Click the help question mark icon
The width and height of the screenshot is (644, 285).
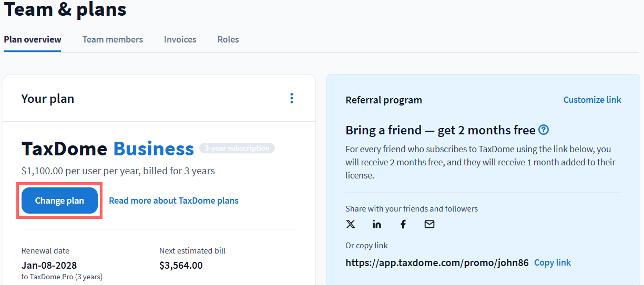544,130
